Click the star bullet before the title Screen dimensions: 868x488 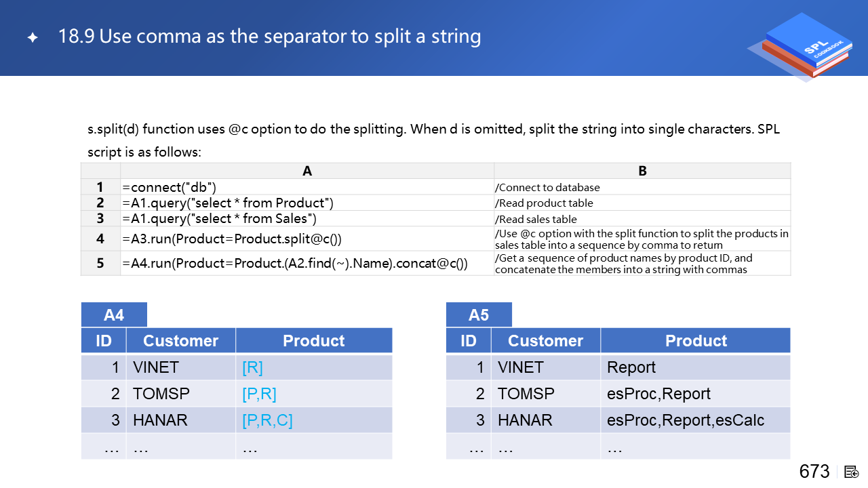pyautogui.click(x=33, y=38)
